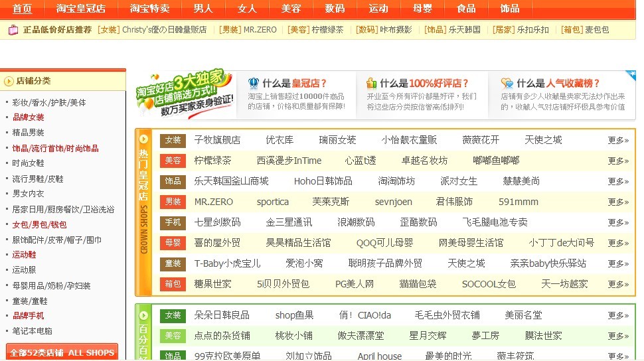Open the 什么是皇冠店 heading link

pos(294,84)
